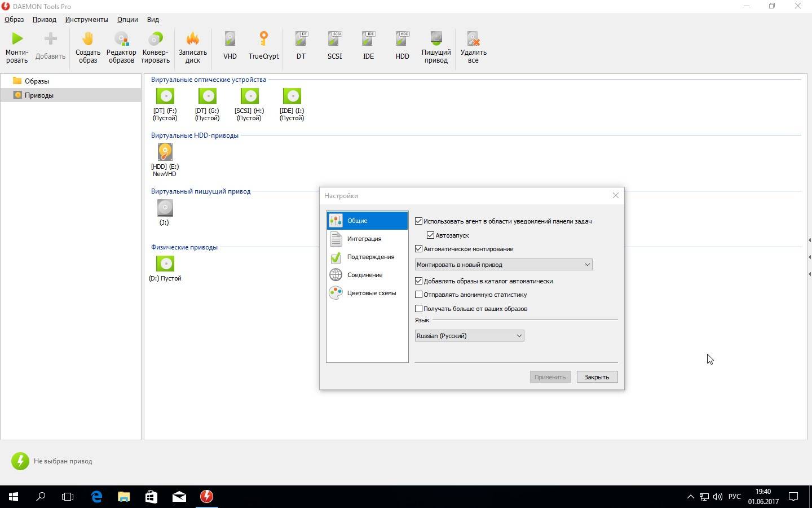The width and height of the screenshot is (812, 508).
Task: Open taskbar search magnifier
Action: click(41, 497)
